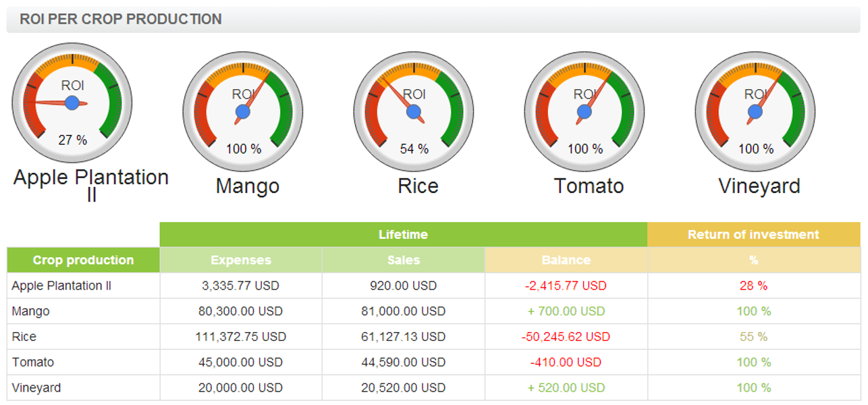The height and width of the screenshot is (405, 868).
Task: Click the Return of investment header
Action: tap(753, 235)
